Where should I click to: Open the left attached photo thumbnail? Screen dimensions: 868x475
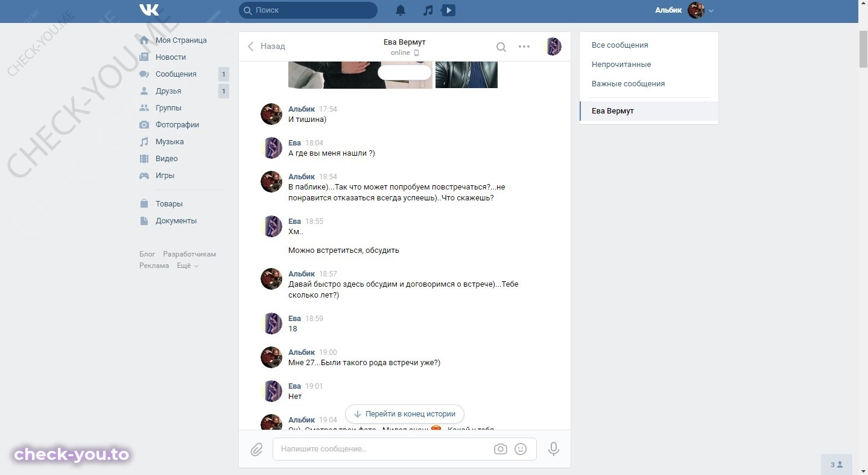(360, 75)
